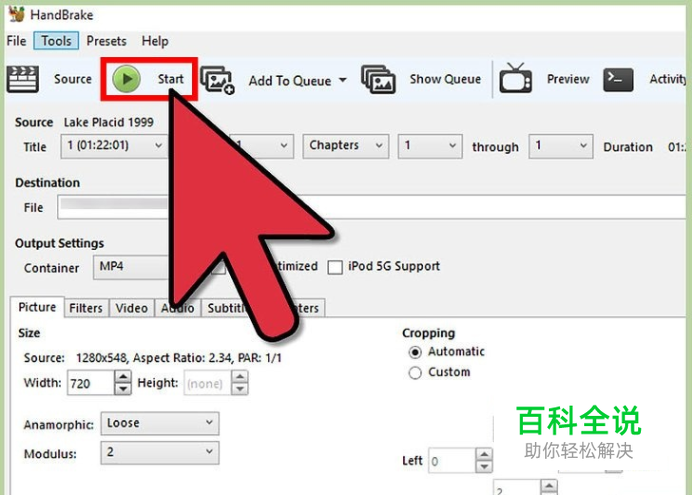This screenshot has width=692, height=495.
Task: Open the Anamorphic dropdown set to Loose
Action: (x=160, y=424)
